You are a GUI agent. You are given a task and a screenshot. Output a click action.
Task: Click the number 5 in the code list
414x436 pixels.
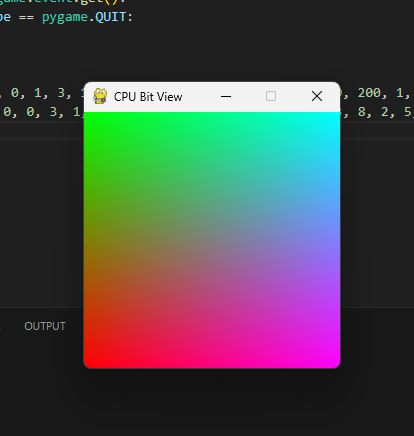[x=407, y=112]
